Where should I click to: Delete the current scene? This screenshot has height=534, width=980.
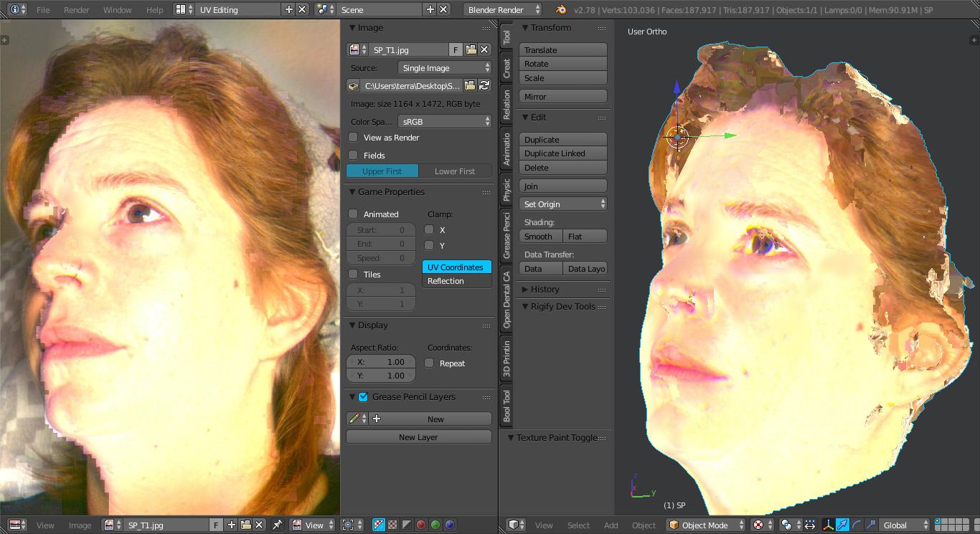click(x=444, y=10)
